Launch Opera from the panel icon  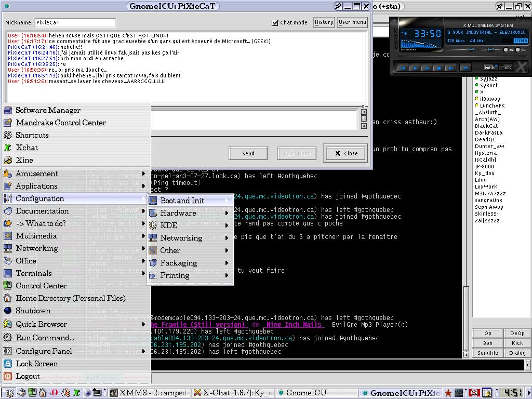point(54,393)
